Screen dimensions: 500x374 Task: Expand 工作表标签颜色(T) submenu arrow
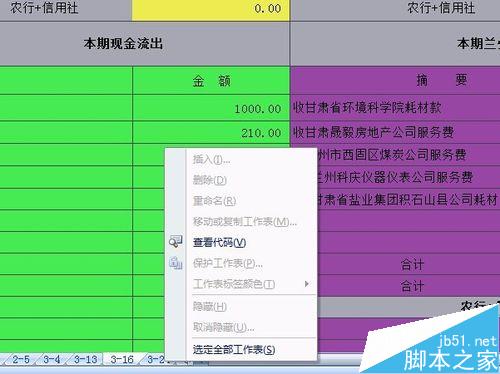tap(306, 284)
